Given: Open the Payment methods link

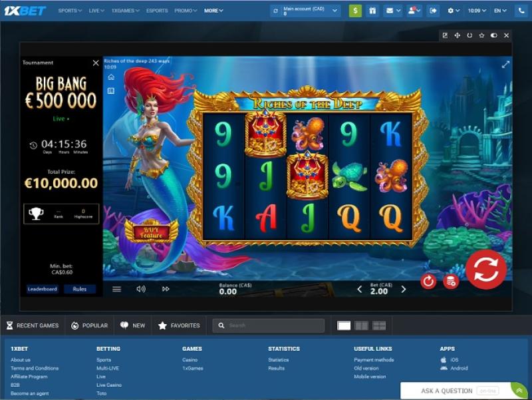Looking at the screenshot, I should coord(374,359).
